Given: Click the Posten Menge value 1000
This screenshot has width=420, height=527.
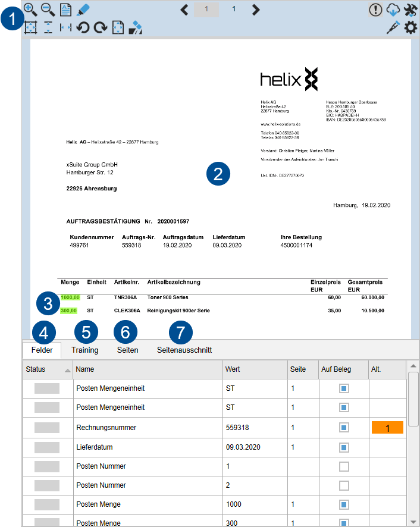Looking at the screenshot, I should [x=234, y=504].
